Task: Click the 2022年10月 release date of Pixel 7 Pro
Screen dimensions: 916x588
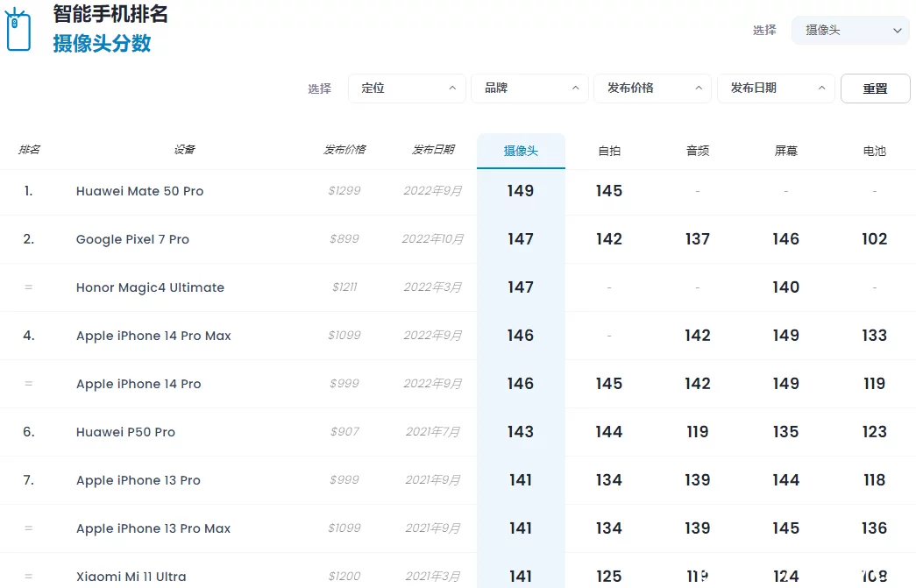Action: [433, 239]
